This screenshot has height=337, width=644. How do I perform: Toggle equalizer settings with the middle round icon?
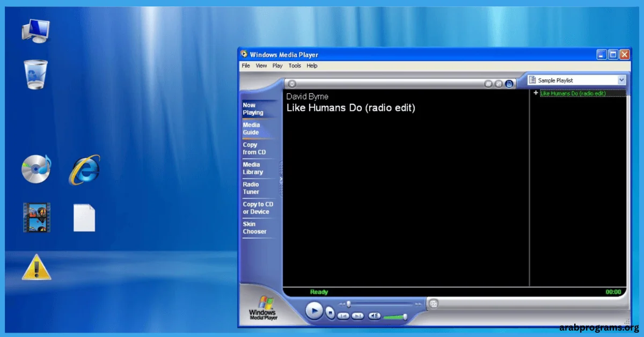[499, 84]
